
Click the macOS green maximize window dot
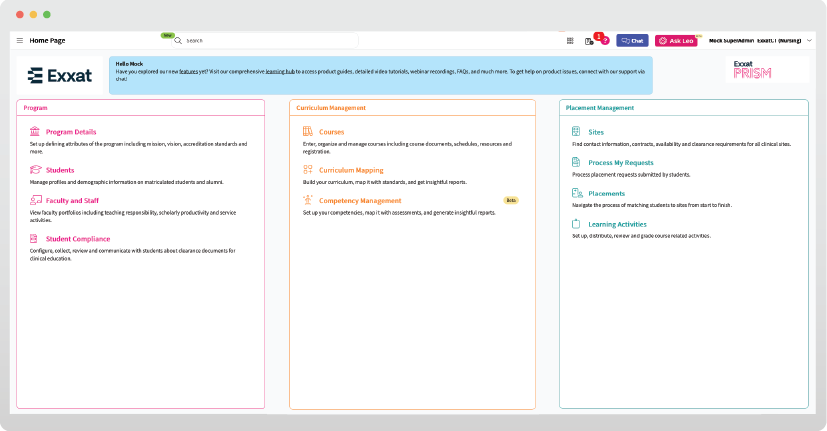(47, 15)
